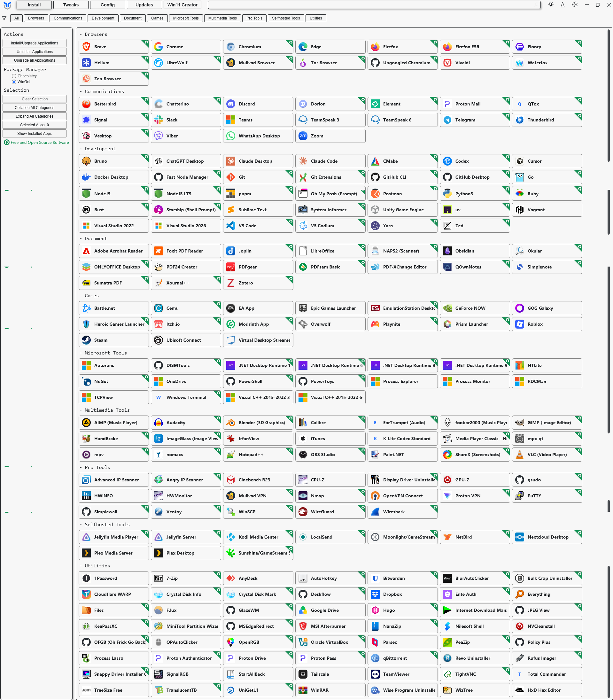Select the Signal app card
Image resolution: width=613 pixels, height=700 pixels.
click(113, 120)
